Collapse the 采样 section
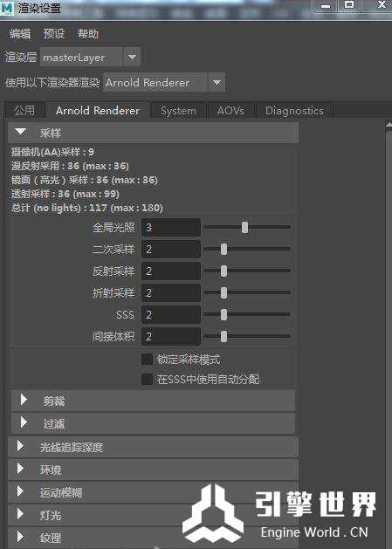The image size is (392, 549). 153,133
